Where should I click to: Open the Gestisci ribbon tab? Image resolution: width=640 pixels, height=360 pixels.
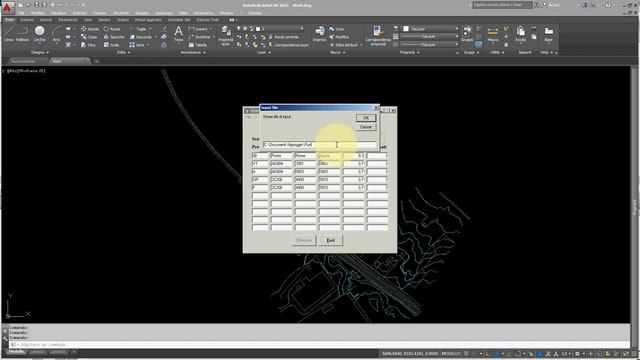tap(104, 20)
